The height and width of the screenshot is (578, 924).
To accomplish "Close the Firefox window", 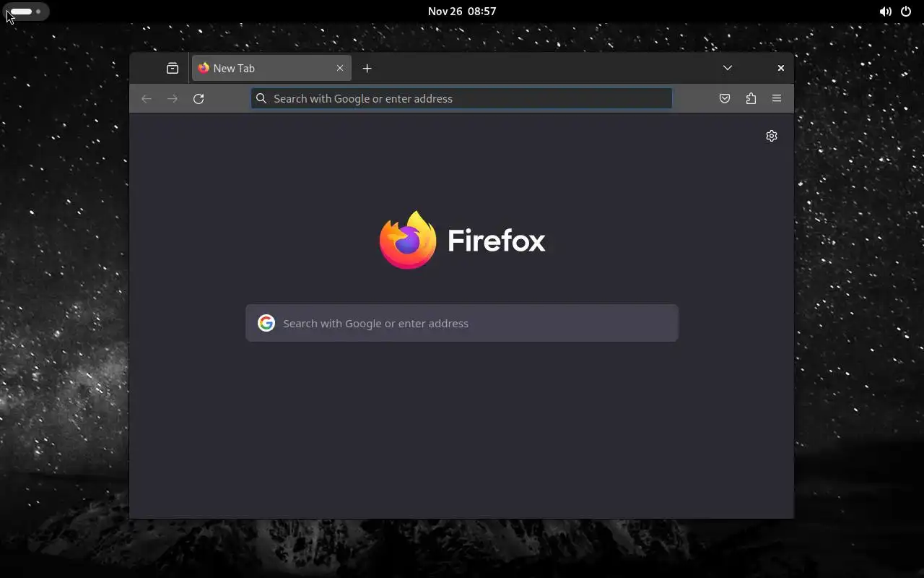I will coord(780,68).
